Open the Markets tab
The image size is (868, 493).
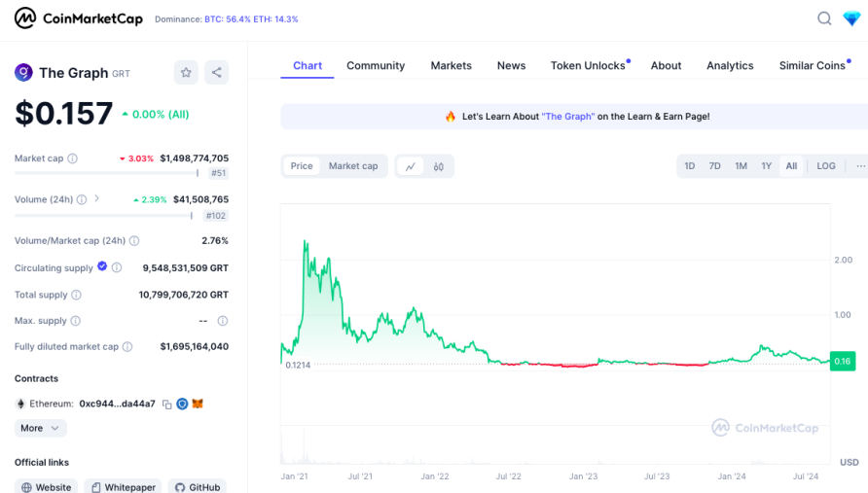pos(452,66)
